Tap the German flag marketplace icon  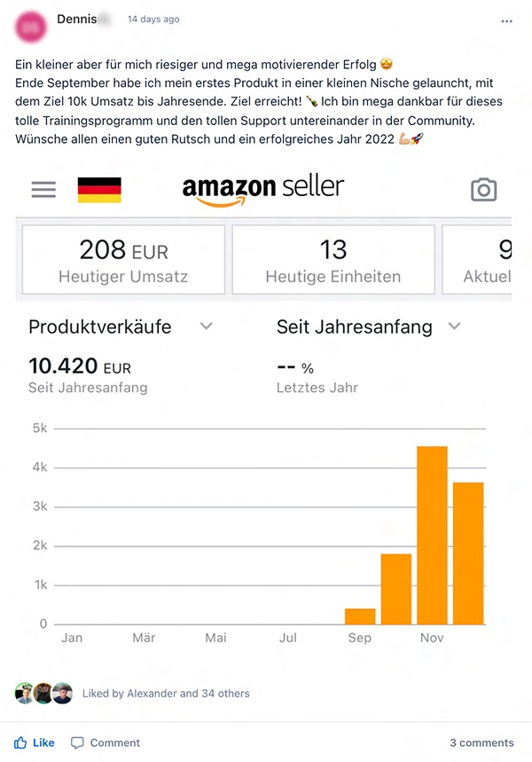click(x=99, y=190)
